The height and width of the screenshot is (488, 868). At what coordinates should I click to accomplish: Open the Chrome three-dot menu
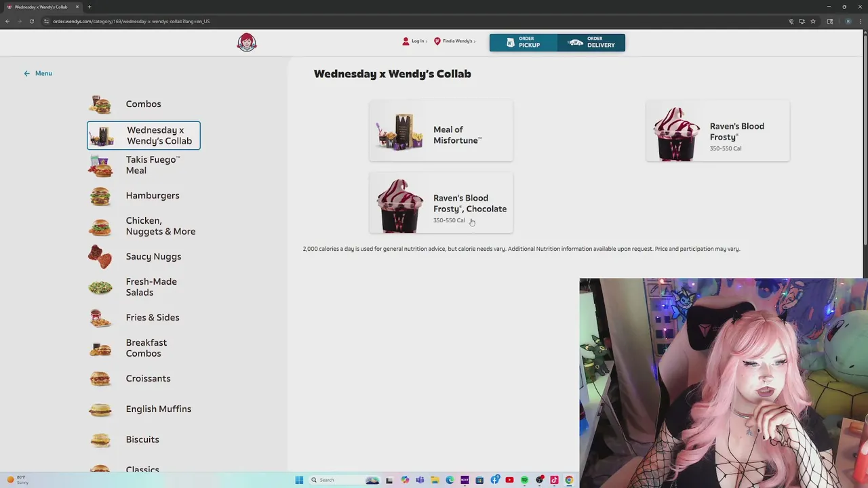(x=861, y=21)
